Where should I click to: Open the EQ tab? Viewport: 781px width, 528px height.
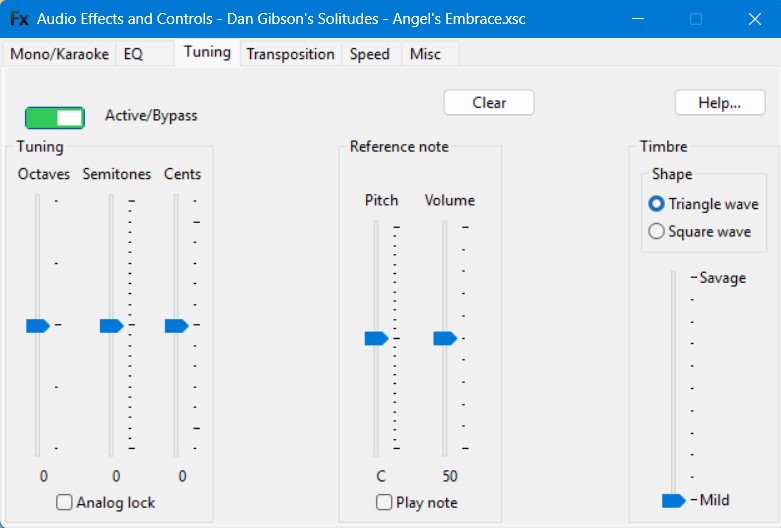(133, 54)
